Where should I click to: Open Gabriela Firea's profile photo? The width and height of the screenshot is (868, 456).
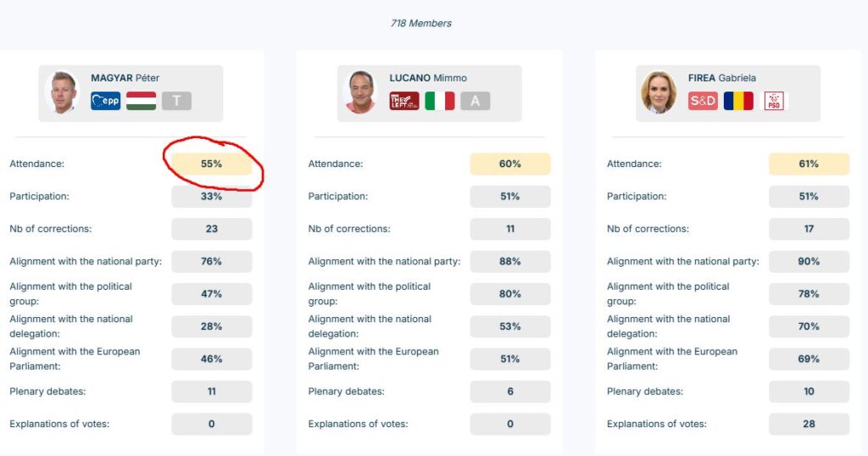(659, 92)
